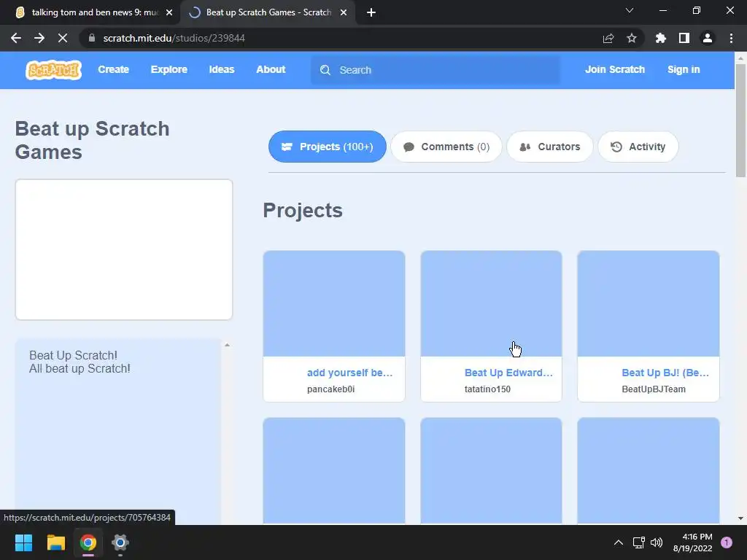747x560 pixels.
Task: Open the 'add yourself be...' project link
Action: pyautogui.click(x=349, y=373)
